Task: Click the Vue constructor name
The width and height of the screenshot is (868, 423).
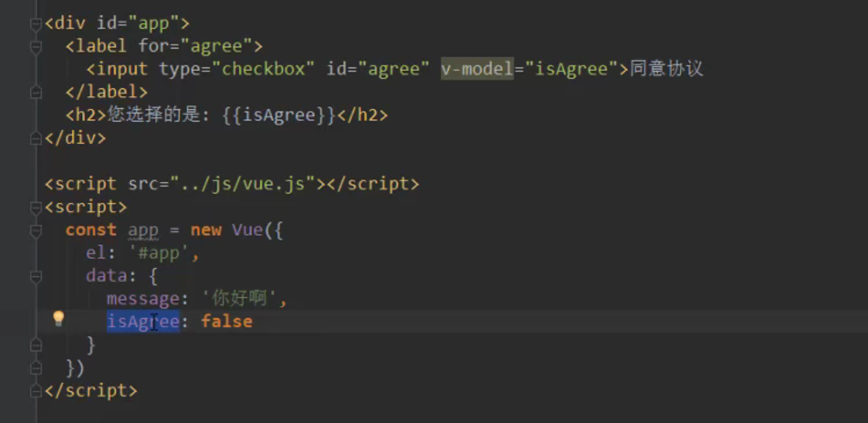Action: click(248, 230)
